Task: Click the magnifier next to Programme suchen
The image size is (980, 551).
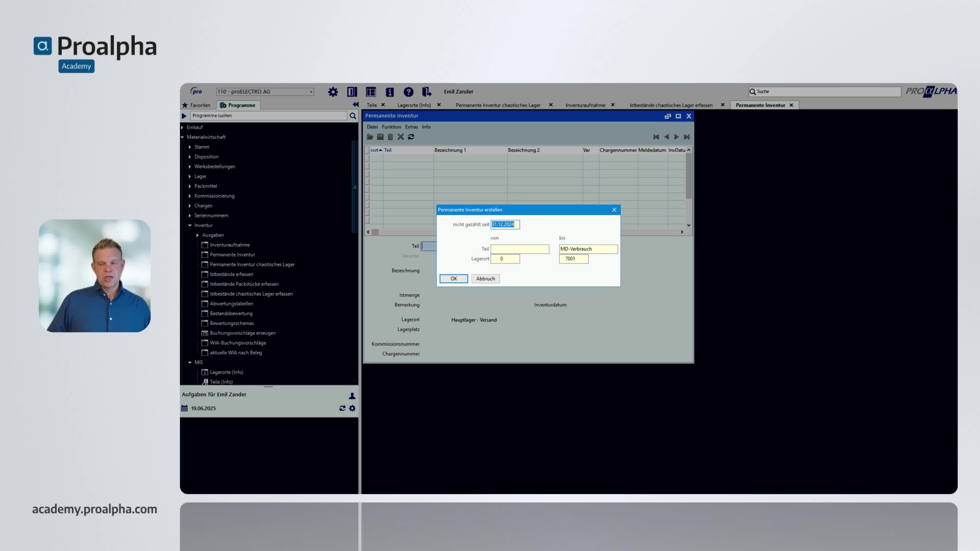Action: [353, 116]
